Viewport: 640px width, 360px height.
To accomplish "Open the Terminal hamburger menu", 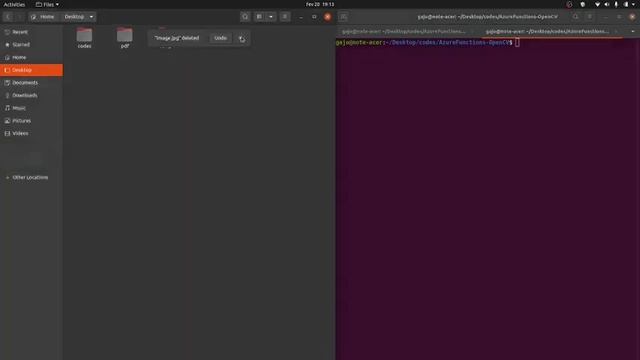I will pyautogui.click(x=590, y=17).
